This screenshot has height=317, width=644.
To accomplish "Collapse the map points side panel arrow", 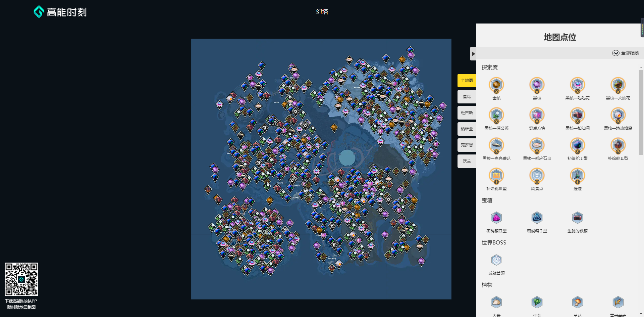I will tap(473, 54).
